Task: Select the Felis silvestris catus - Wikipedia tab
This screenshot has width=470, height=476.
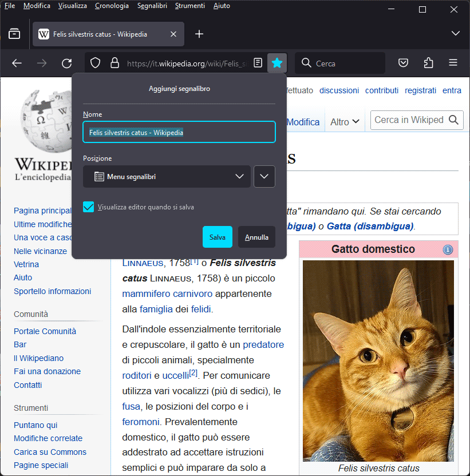Action: [108, 34]
